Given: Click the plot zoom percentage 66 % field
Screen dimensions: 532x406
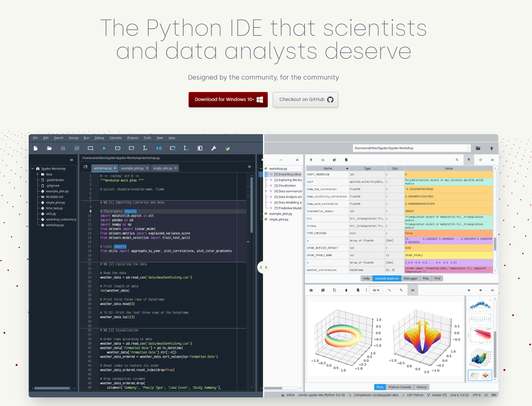Looking at the screenshot, I should click(376, 290).
